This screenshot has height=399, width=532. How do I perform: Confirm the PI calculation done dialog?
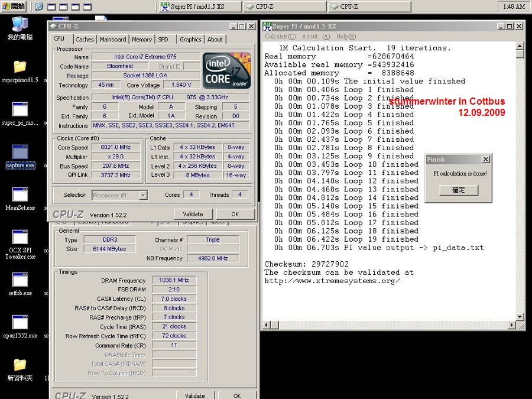458,190
